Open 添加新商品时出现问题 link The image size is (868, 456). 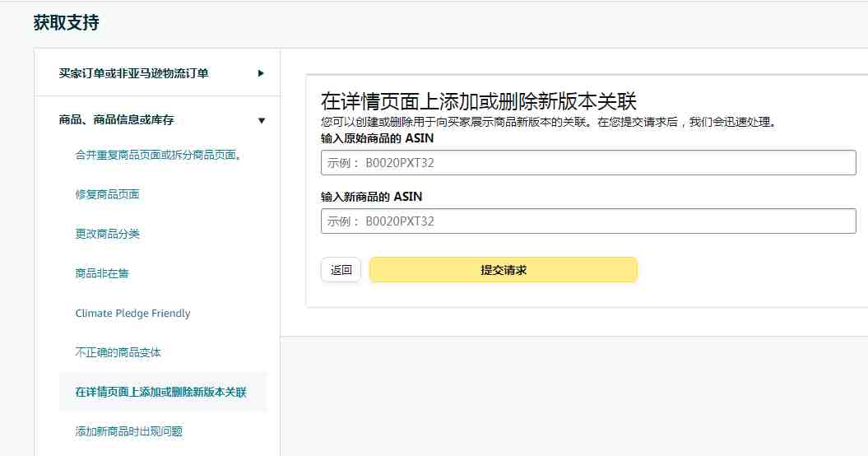click(x=129, y=431)
